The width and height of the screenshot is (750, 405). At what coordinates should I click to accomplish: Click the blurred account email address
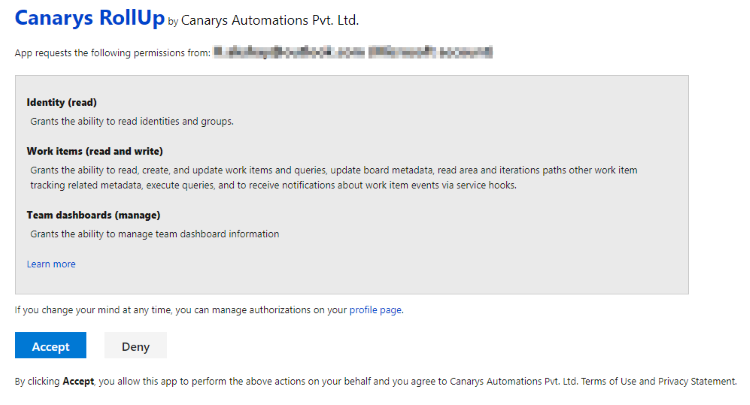(354, 50)
